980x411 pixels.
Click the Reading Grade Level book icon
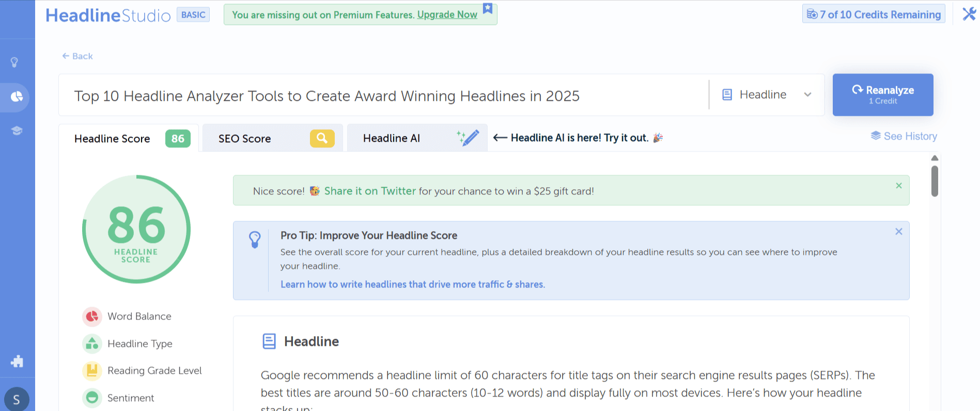[x=92, y=371]
